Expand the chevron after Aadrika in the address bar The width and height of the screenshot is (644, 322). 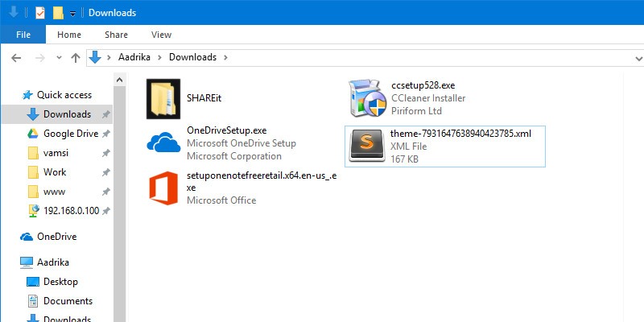point(160,57)
